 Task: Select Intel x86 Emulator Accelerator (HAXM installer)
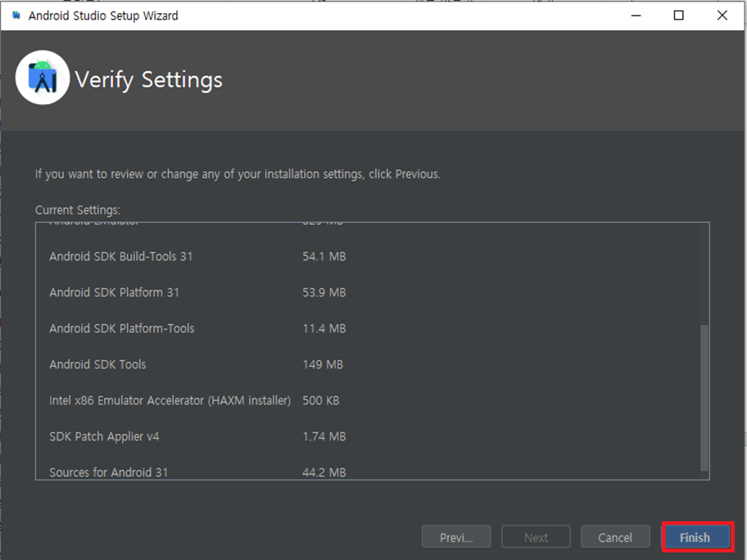click(x=170, y=400)
